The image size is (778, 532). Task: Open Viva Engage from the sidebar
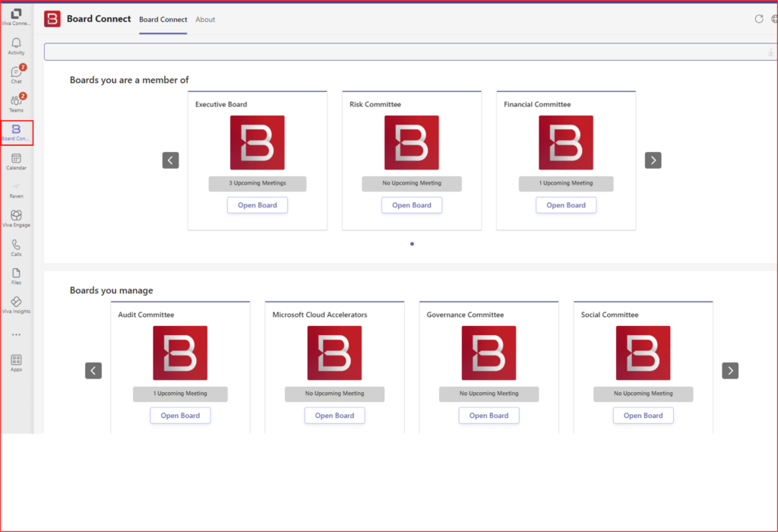coord(15,217)
